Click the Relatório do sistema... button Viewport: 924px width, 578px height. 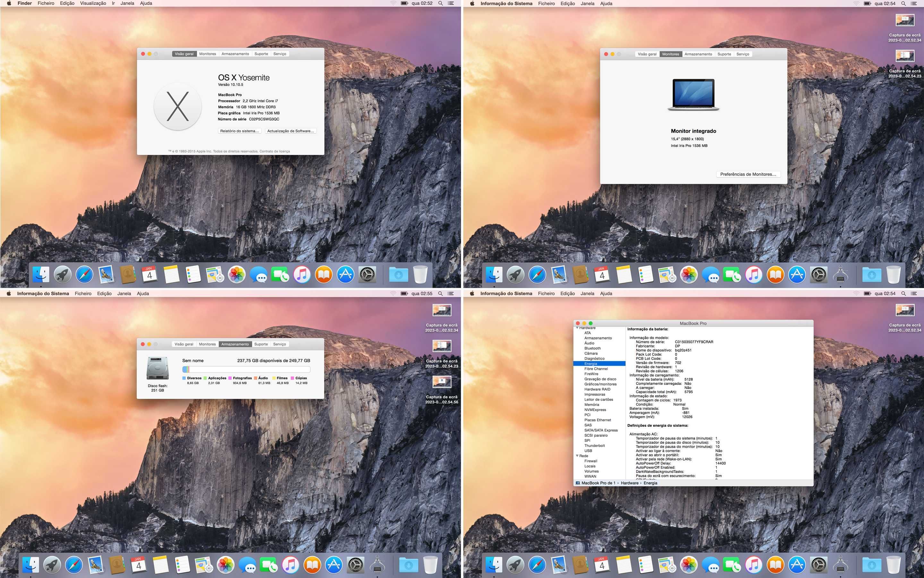239,131
